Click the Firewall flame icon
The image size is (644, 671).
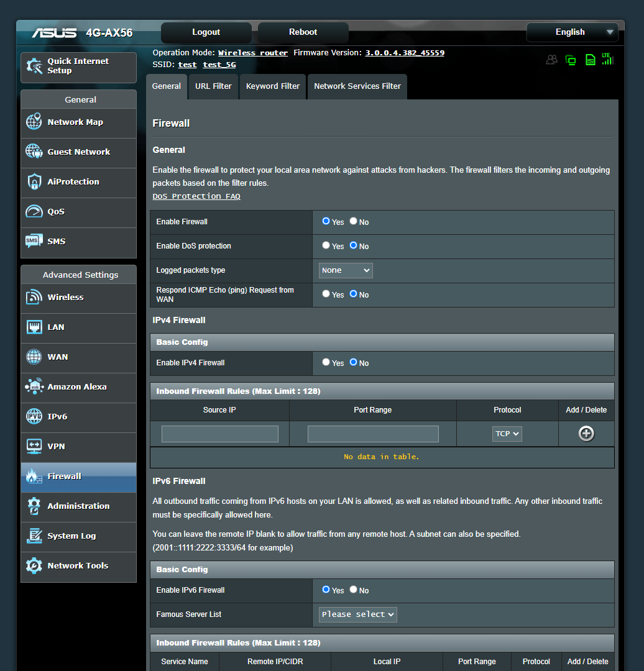point(34,476)
